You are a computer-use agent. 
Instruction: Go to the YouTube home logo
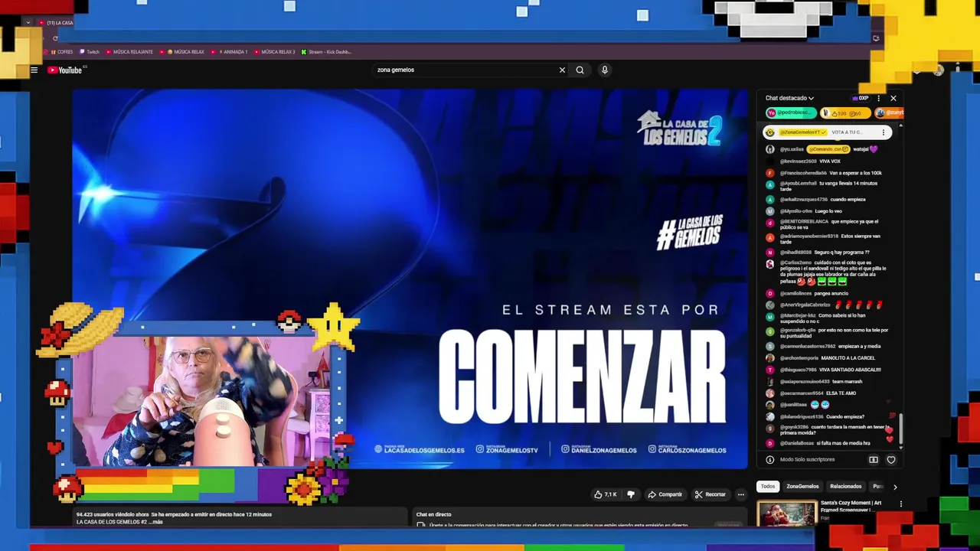click(64, 70)
